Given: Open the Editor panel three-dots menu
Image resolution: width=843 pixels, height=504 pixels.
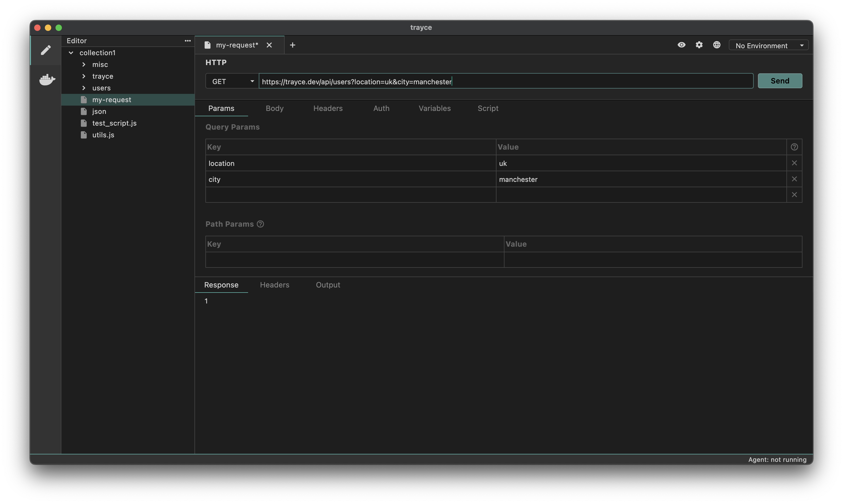Looking at the screenshot, I should pyautogui.click(x=188, y=41).
